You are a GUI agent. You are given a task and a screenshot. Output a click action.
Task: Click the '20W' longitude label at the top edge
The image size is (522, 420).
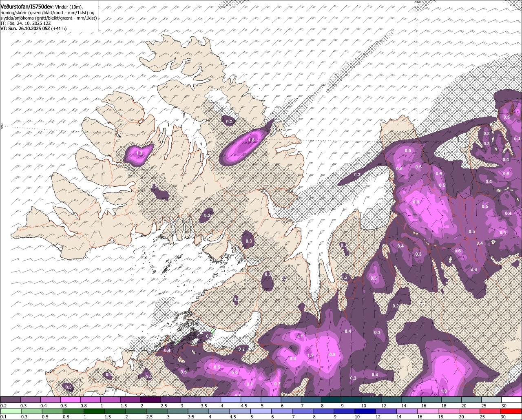(417, 2)
